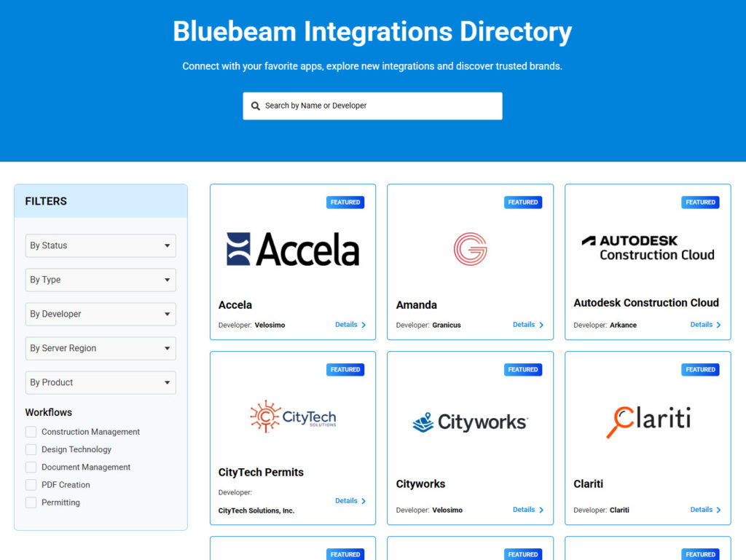Click the chevron beside CityTech Permits Details
The image size is (746, 560).
pos(364,501)
